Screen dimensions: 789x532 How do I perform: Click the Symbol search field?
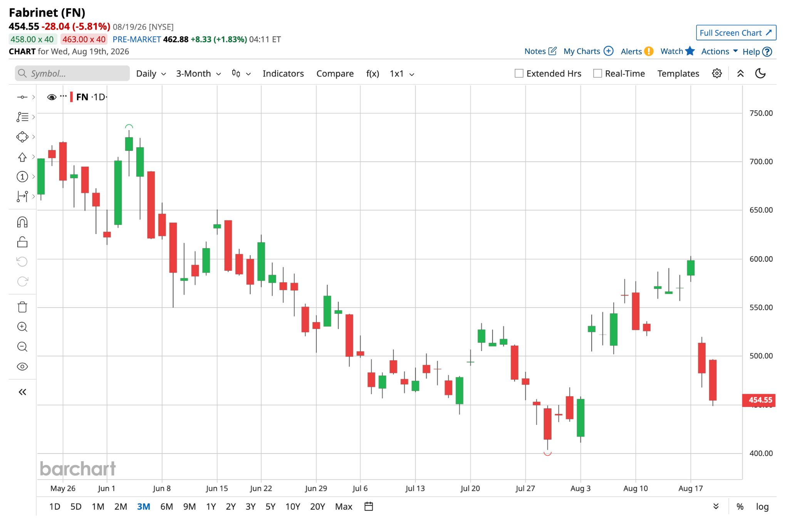(x=72, y=73)
